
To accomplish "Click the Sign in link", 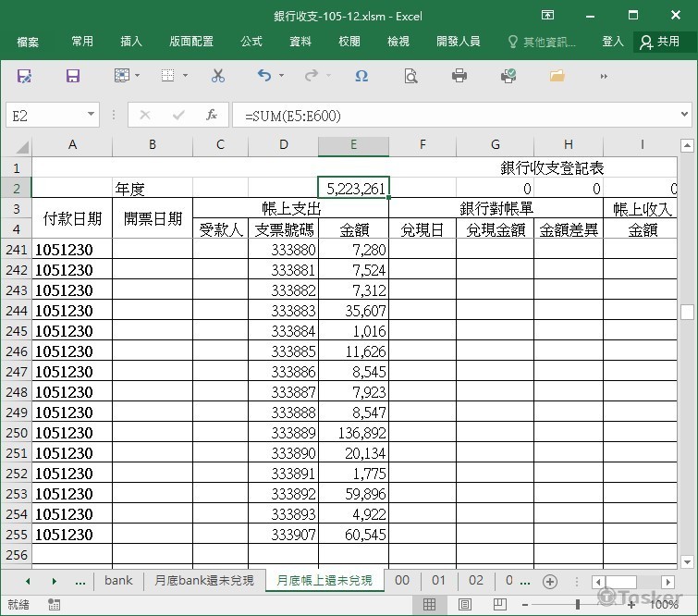I will click(x=613, y=42).
